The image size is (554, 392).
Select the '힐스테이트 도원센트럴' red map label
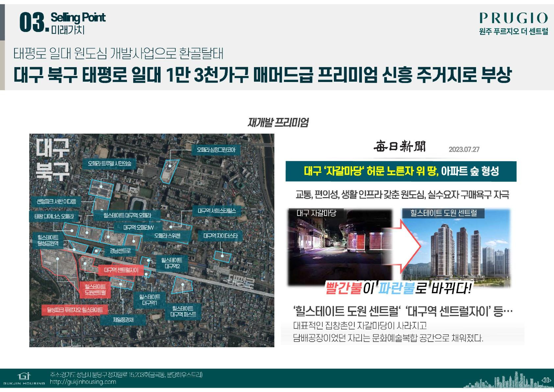coord(95,289)
